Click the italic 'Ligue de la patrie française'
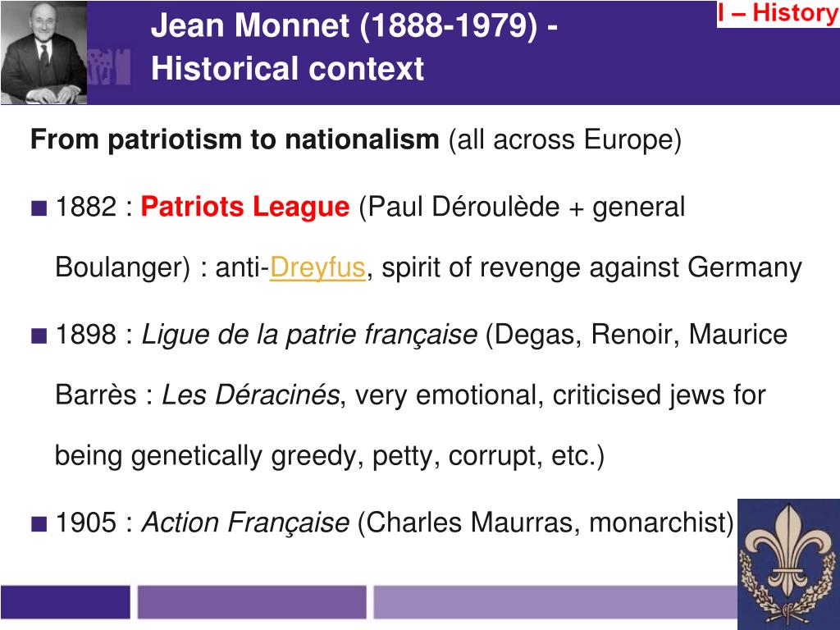Viewport: 840px width, 630px height. click(309, 335)
